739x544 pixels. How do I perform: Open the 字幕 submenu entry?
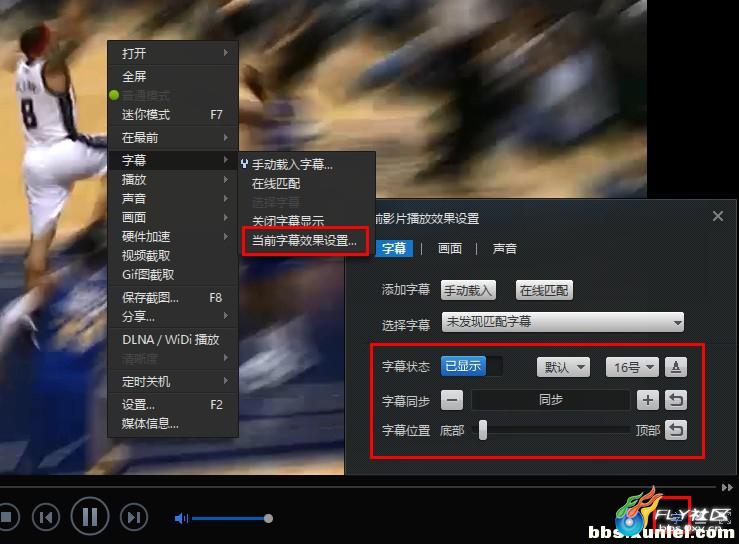pos(173,160)
